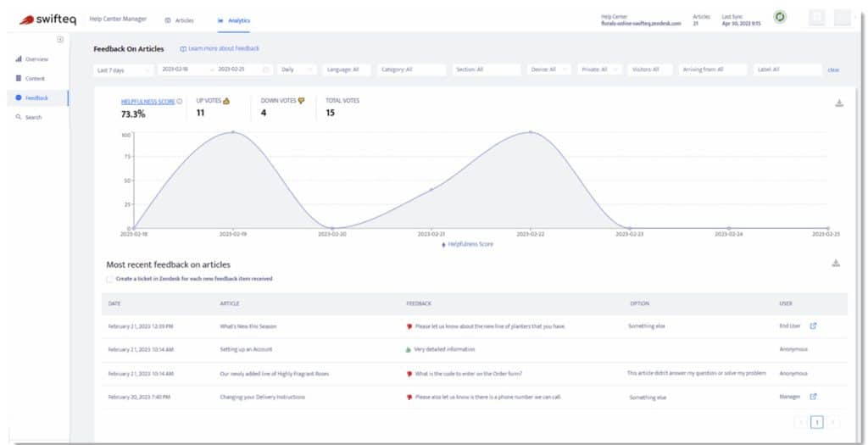Click the FEEDBACK column header

pos(419,303)
